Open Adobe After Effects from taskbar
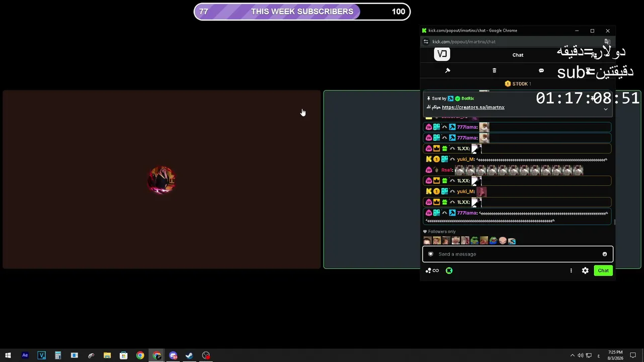The image size is (644, 362). (25, 355)
